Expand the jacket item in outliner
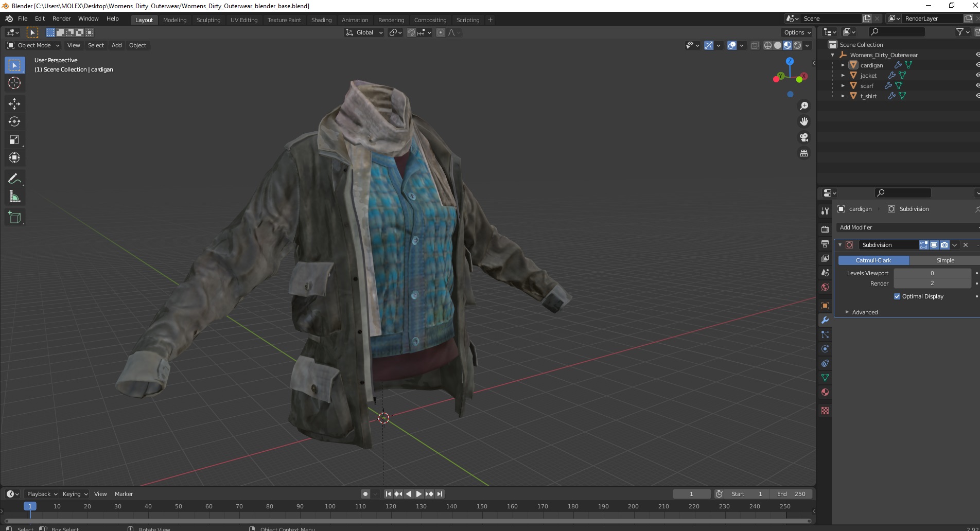This screenshot has width=980, height=531. 843,76
